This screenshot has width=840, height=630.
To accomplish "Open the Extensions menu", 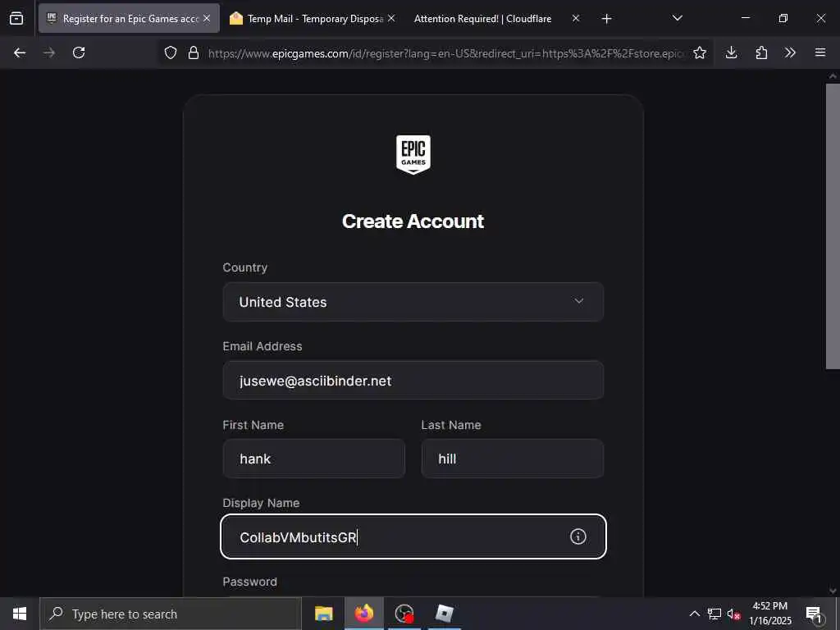I will 761,52.
